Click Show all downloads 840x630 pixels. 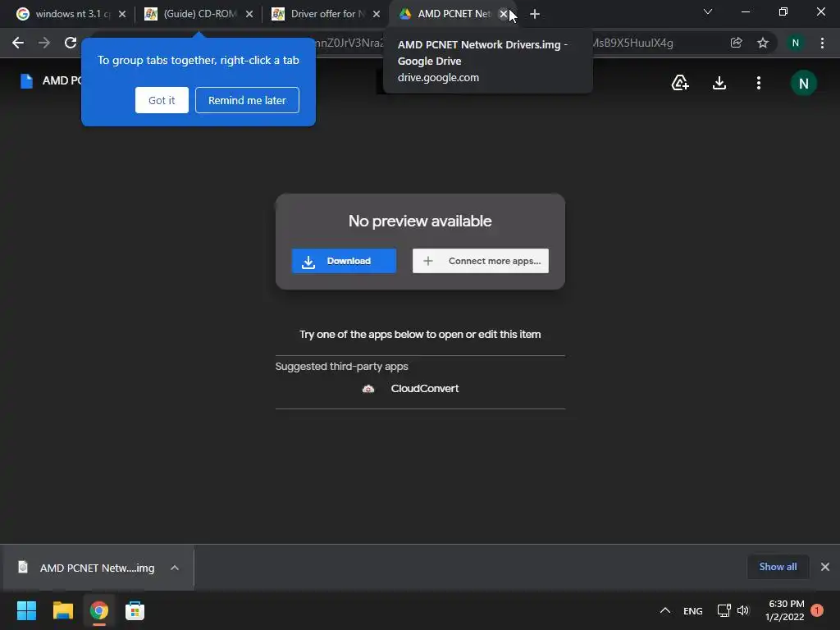(778, 567)
